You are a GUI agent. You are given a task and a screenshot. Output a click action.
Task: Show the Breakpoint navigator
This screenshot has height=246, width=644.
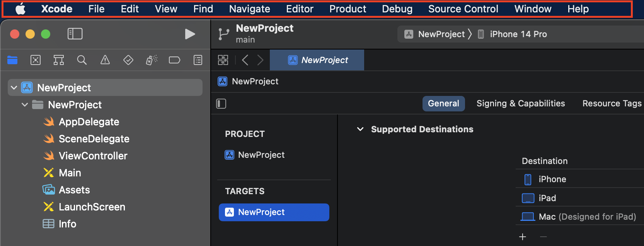(x=175, y=60)
